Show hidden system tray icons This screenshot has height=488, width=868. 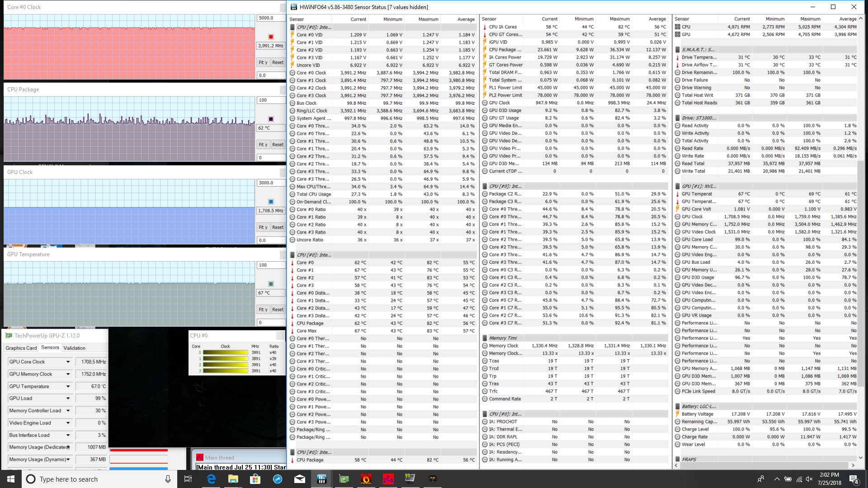click(x=777, y=479)
